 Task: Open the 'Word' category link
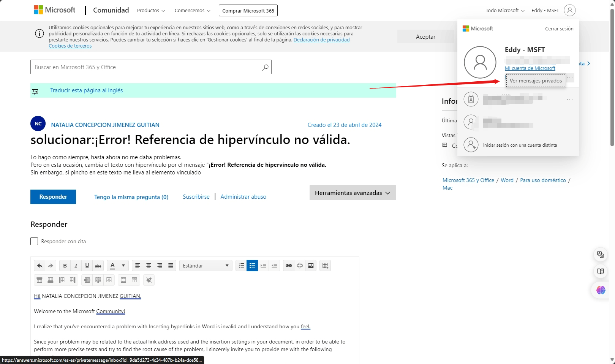507,180
